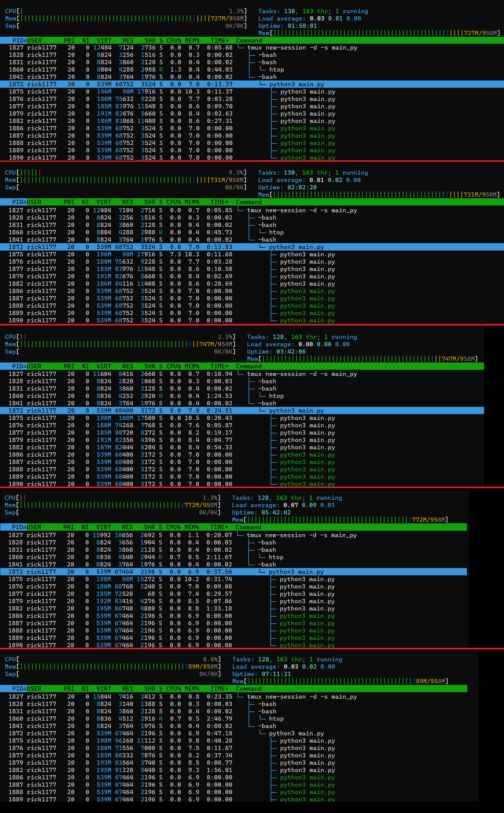Select highlighted python3 main.py row with TIME+ 0:37.56

(x=233, y=572)
